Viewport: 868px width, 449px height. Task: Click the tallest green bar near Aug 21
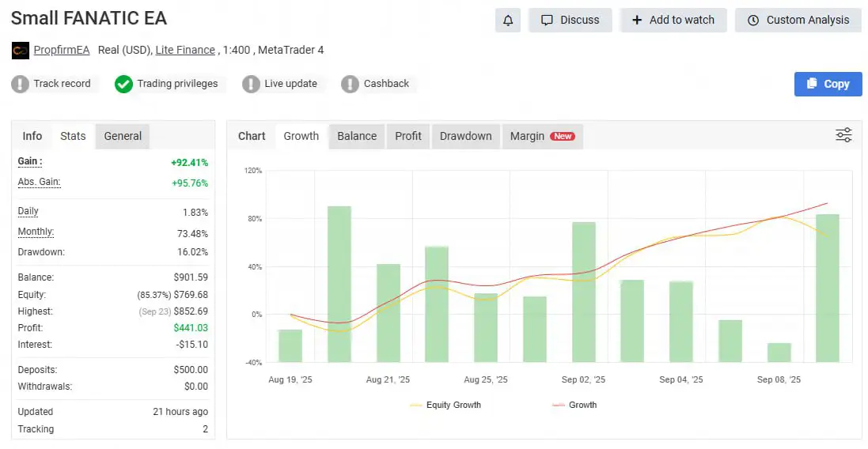[x=339, y=283]
